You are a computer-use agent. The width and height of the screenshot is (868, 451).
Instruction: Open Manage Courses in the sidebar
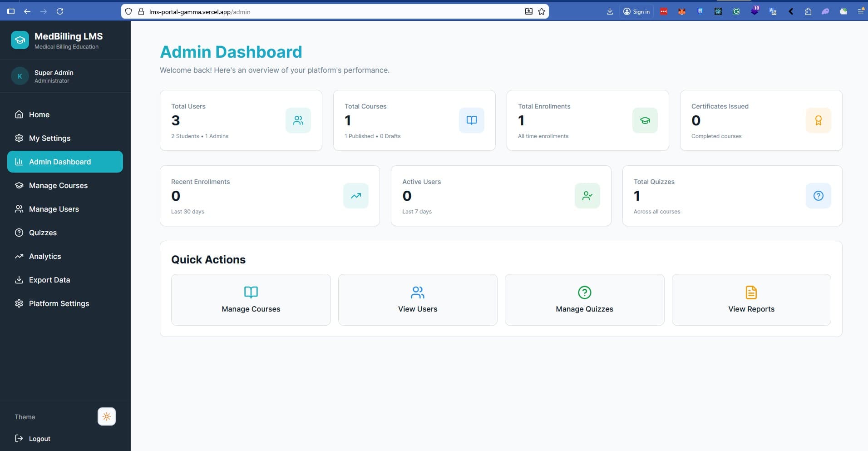click(x=58, y=185)
